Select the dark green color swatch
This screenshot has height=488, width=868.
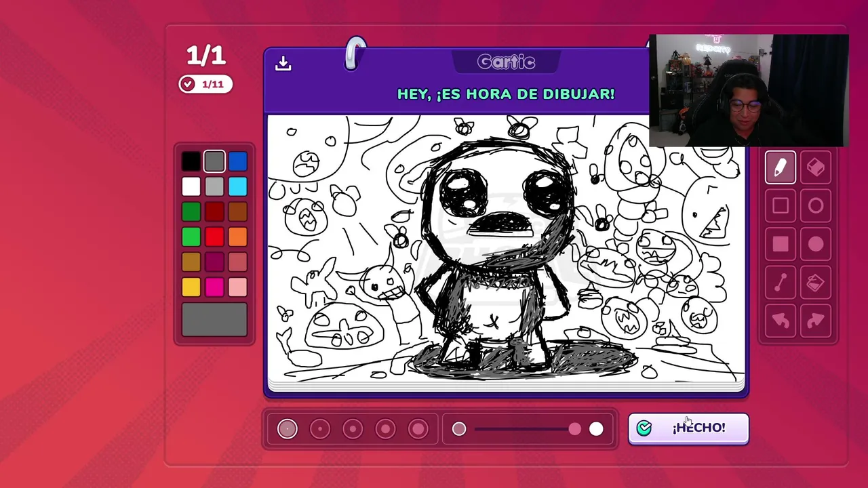(x=191, y=212)
